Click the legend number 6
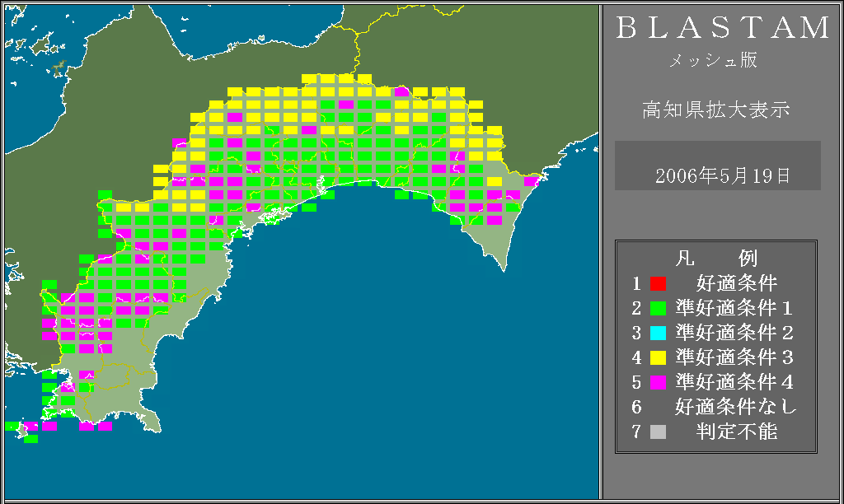 click(x=637, y=407)
